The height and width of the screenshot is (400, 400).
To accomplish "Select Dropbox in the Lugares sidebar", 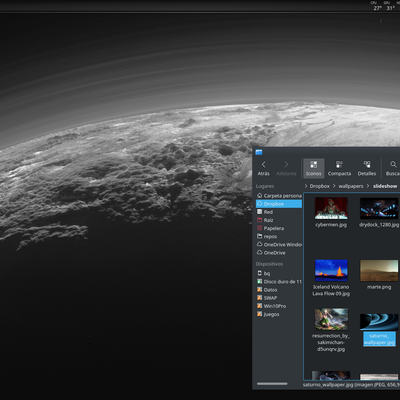I will coord(279,204).
